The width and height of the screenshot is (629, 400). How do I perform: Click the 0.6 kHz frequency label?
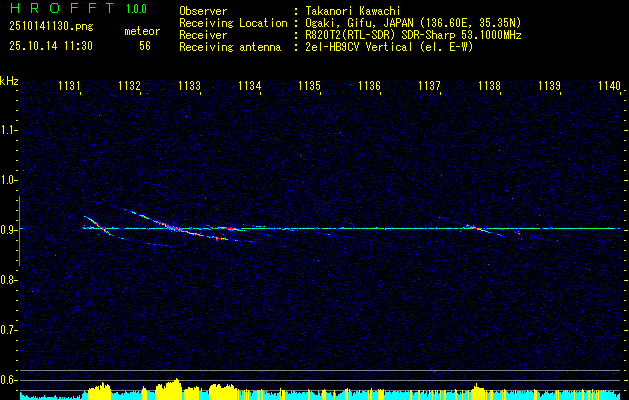click(x=8, y=380)
